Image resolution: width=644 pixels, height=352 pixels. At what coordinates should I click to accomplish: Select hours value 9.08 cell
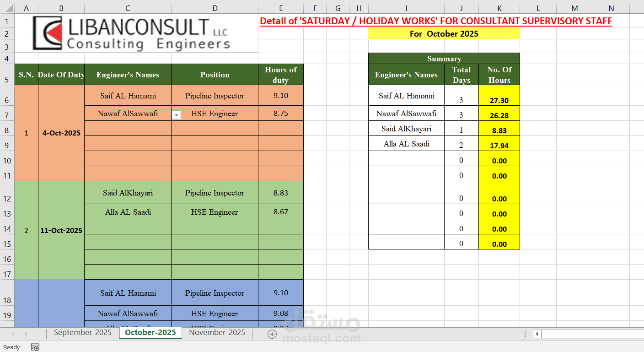click(x=281, y=314)
